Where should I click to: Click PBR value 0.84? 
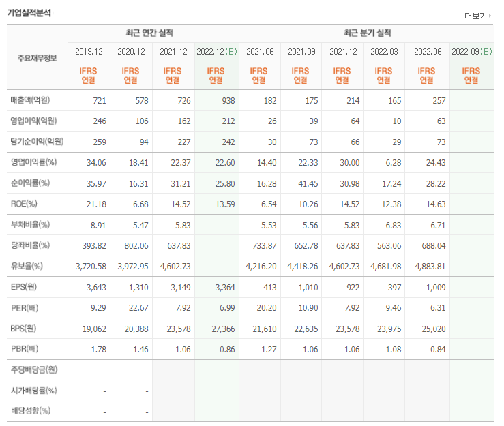click(x=438, y=350)
